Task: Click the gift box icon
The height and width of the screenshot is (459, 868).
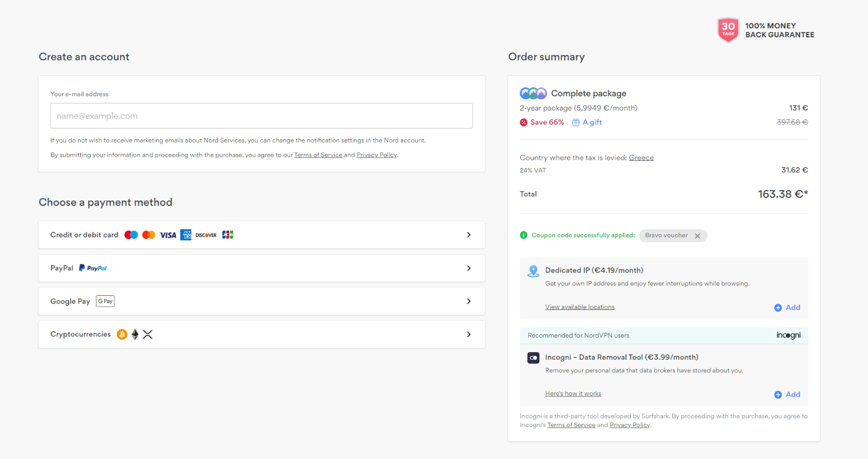Action: 576,122
